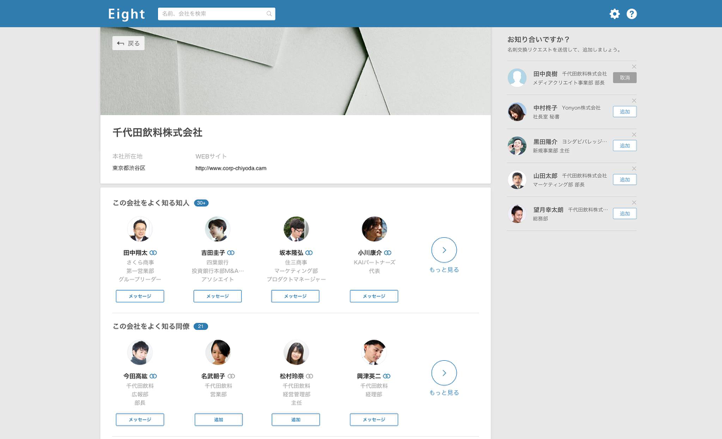The image size is (722, 439).
Task: Click the link icon next to 小川康介
Action: pyautogui.click(x=388, y=252)
